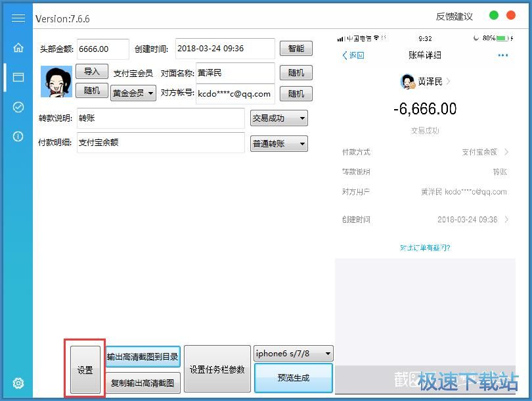Click the 智能 button next to creation time
532x401 pixels.
tap(296, 48)
